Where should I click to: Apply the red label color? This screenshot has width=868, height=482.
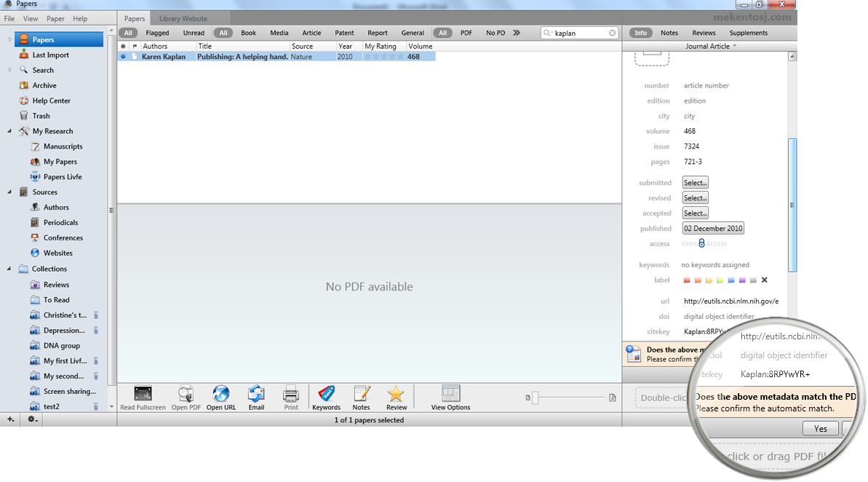[686, 280]
